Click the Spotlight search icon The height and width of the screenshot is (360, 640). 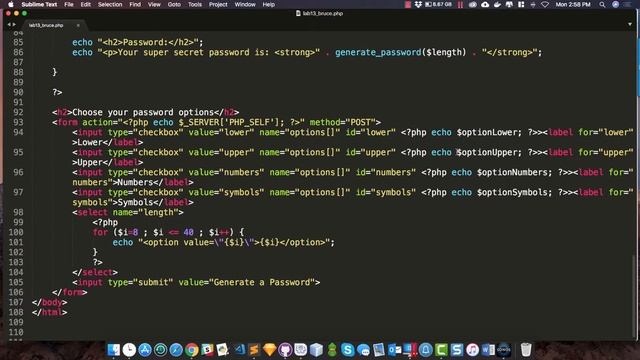tap(602, 4)
